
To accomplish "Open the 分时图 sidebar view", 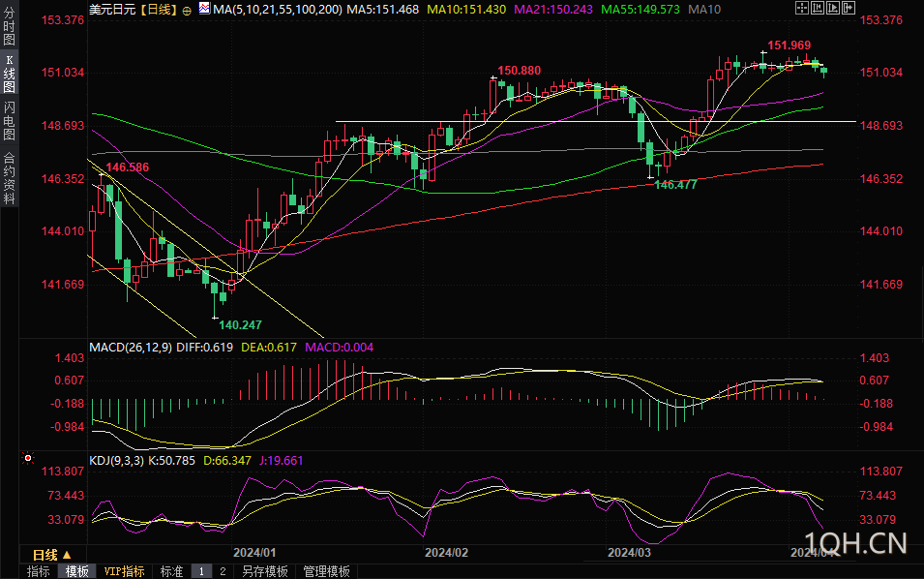I will pos(9,25).
